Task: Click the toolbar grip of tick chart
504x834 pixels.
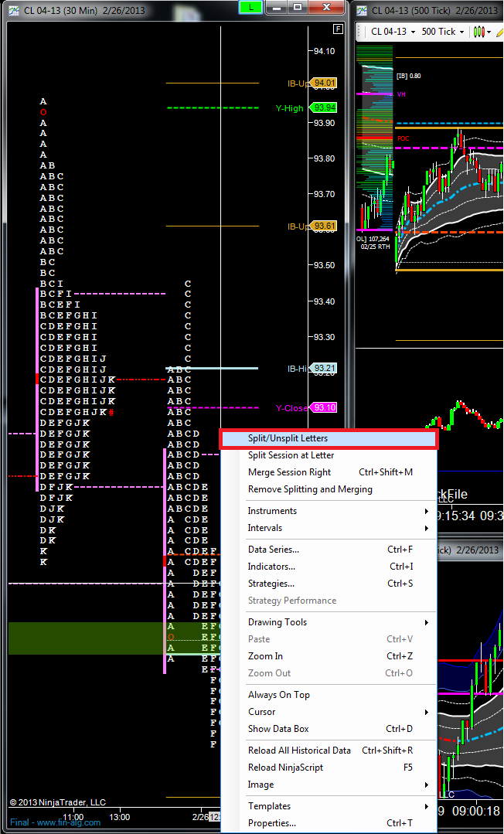Action: pos(361,32)
